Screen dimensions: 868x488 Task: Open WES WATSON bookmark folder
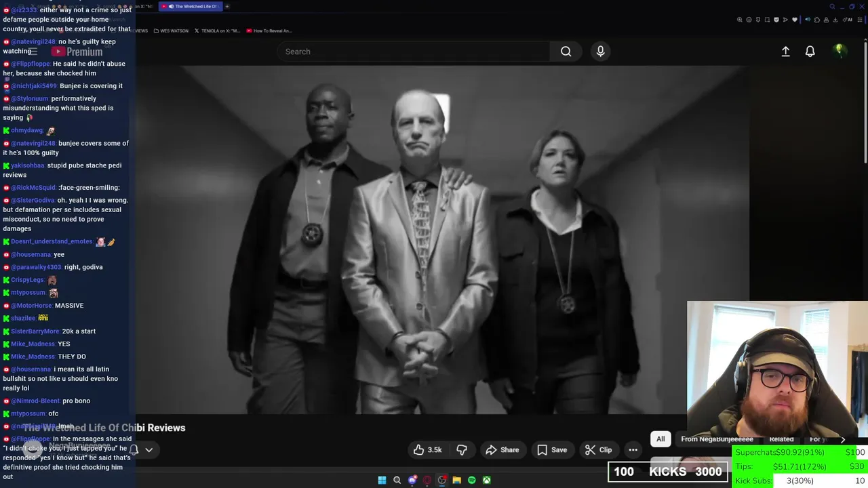(171, 30)
